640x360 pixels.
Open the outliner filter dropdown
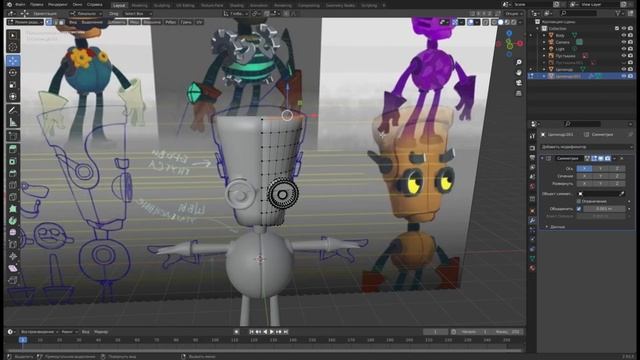[x=620, y=13]
